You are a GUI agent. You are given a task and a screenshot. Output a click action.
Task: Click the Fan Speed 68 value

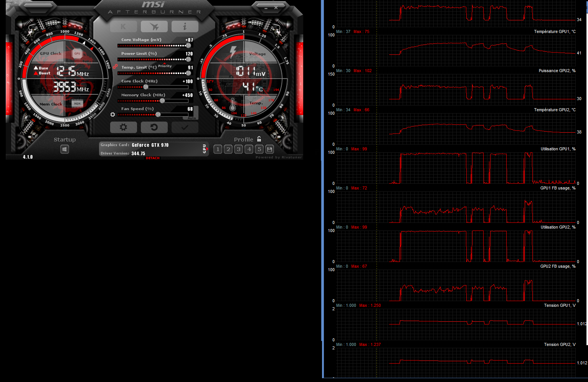190,109
